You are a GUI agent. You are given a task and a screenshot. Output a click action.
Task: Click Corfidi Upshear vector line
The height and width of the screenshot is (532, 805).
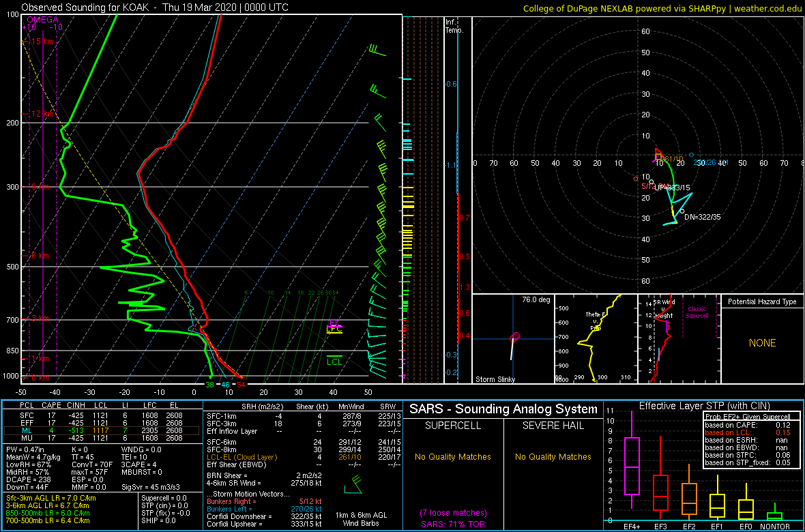pos(264,524)
